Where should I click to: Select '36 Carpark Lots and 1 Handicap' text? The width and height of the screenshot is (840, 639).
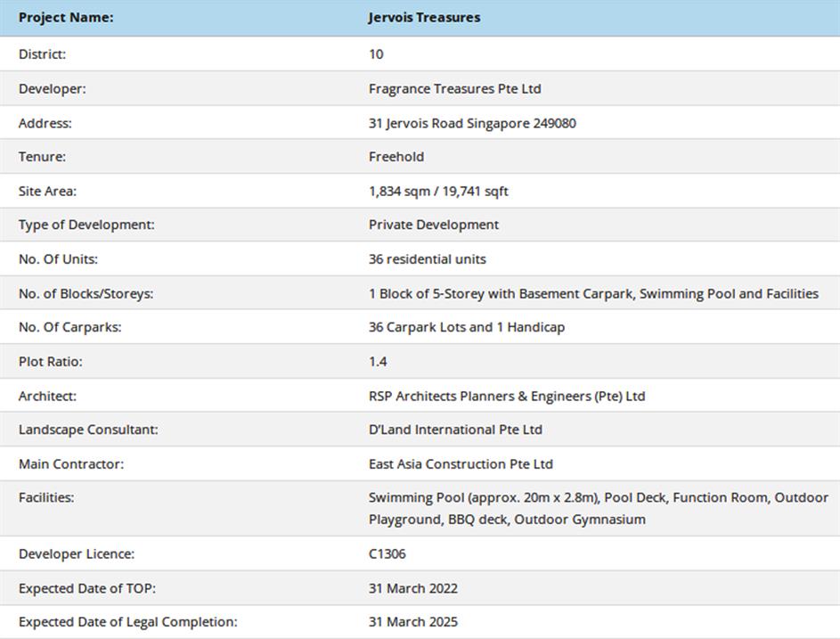click(x=467, y=327)
